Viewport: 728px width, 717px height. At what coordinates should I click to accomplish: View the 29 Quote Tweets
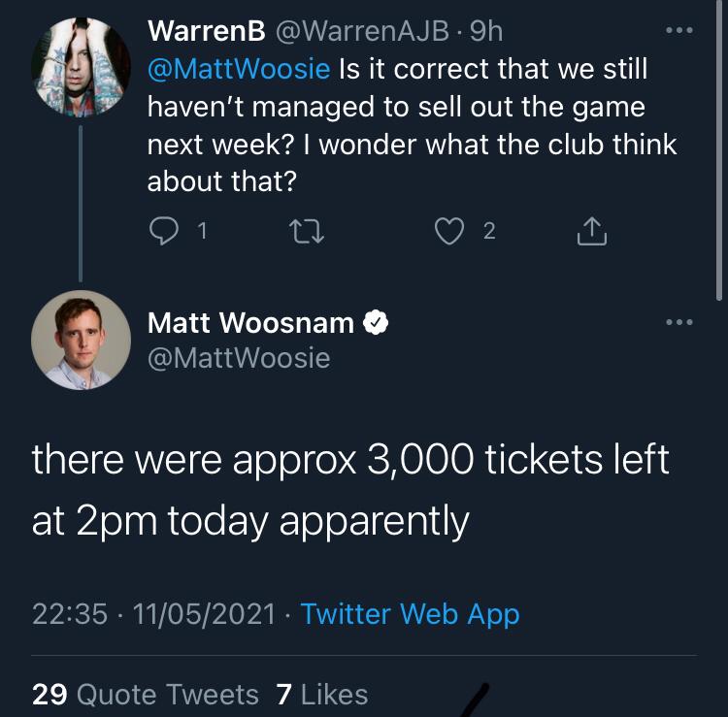[x=146, y=695]
